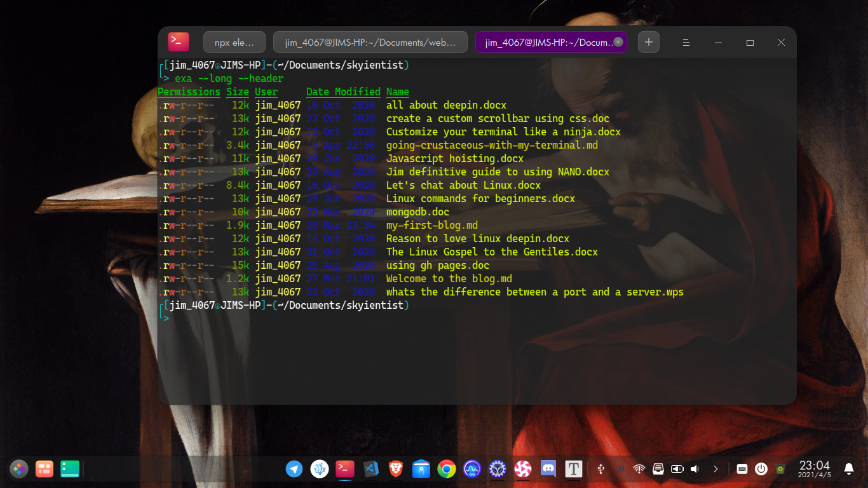Open a new terminal tab with plus button
The image size is (868, 488).
[648, 42]
